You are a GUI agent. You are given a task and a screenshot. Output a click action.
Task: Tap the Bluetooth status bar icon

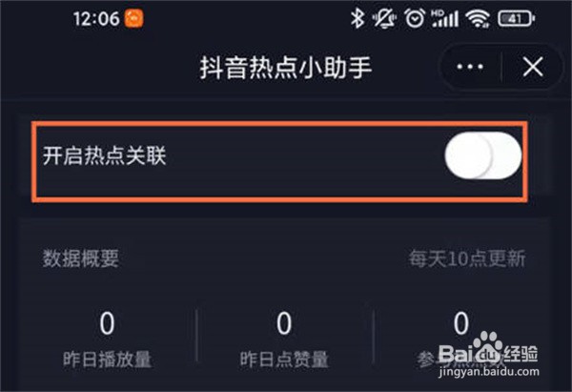357,18
